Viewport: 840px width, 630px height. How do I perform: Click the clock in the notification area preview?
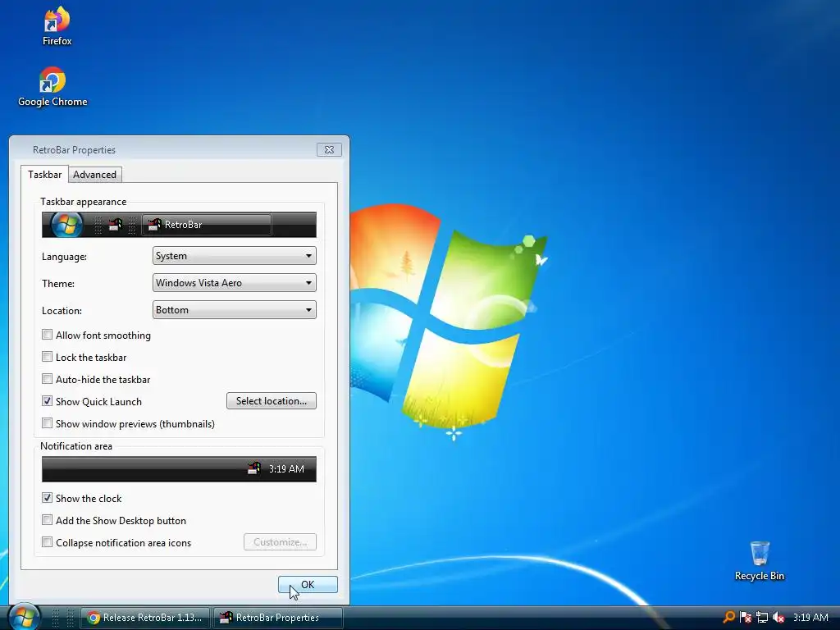[286, 468]
